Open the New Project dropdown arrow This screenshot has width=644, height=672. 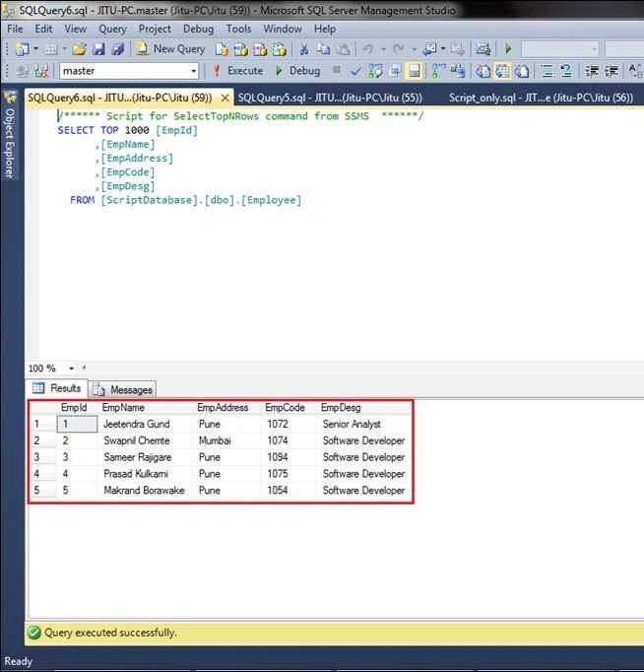click(35, 49)
